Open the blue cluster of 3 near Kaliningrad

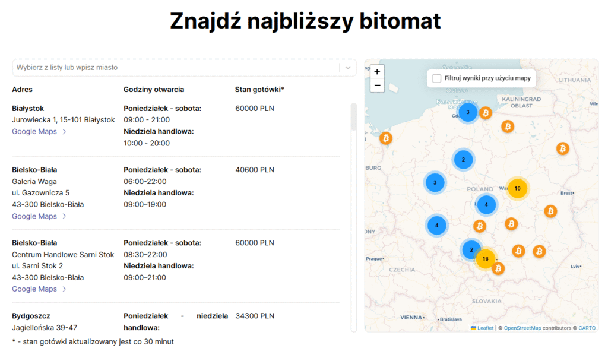point(468,112)
